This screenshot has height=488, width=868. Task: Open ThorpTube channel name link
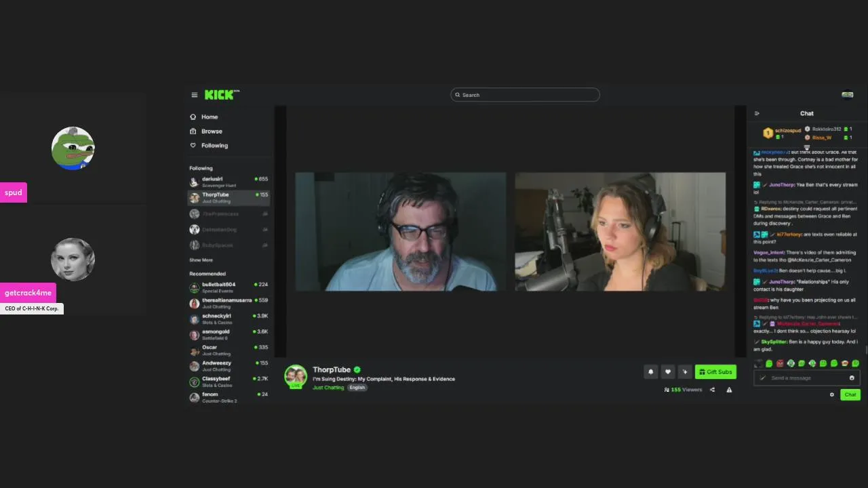[332, 369]
